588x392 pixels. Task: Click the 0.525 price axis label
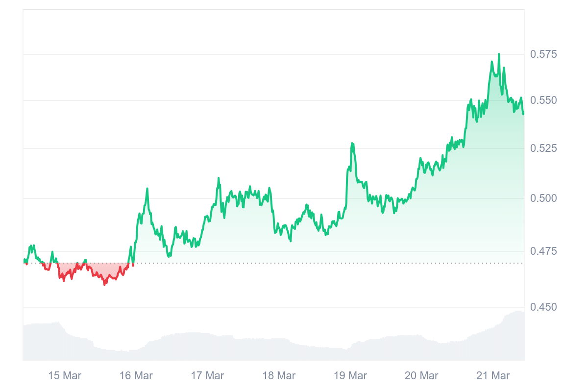click(543, 148)
